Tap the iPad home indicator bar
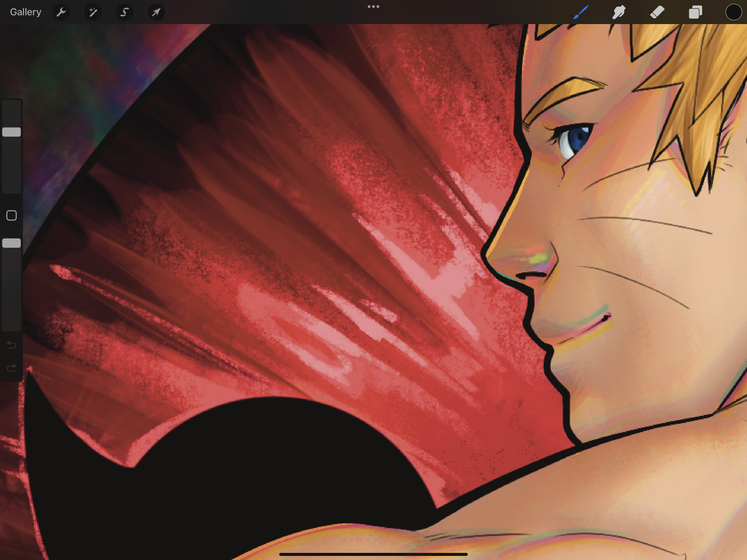 pyautogui.click(x=373, y=554)
